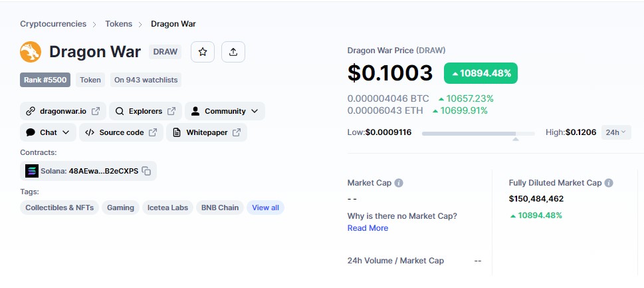Open the 24h time range dropdown

[616, 132]
